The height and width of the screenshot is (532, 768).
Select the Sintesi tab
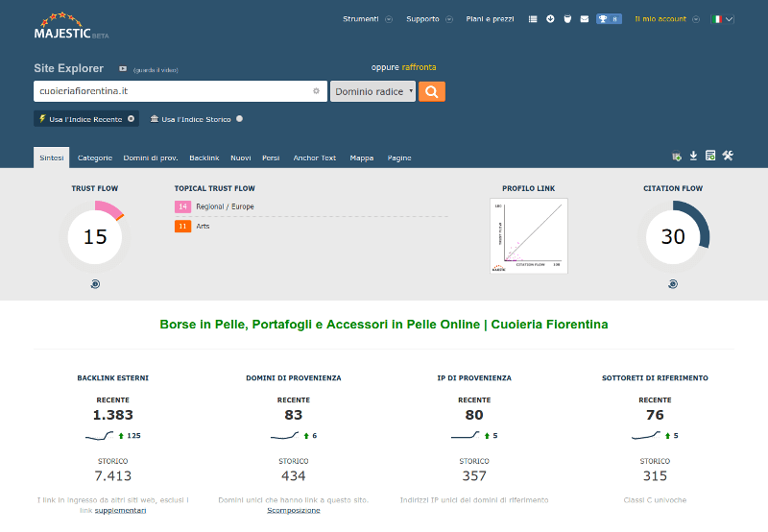click(52, 157)
